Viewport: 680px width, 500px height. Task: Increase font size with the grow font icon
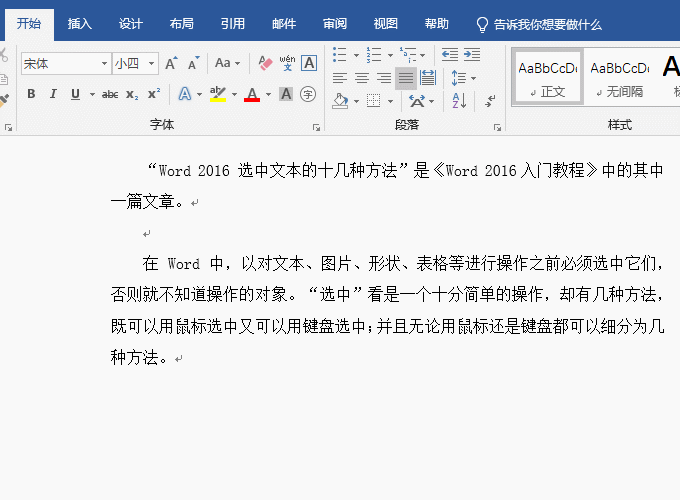pyautogui.click(x=170, y=63)
